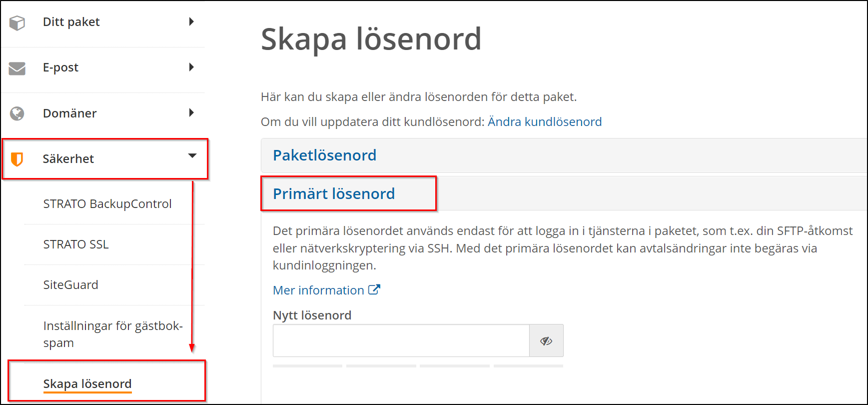Click the external link icon after Mer information
The width and height of the screenshot is (868, 405).
pos(374,289)
